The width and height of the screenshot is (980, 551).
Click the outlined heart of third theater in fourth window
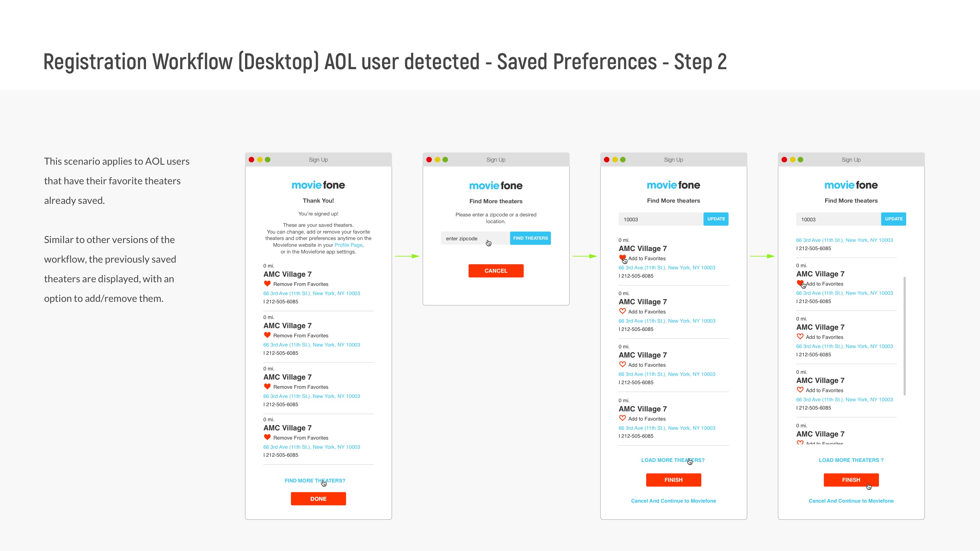(x=800, y=390)
